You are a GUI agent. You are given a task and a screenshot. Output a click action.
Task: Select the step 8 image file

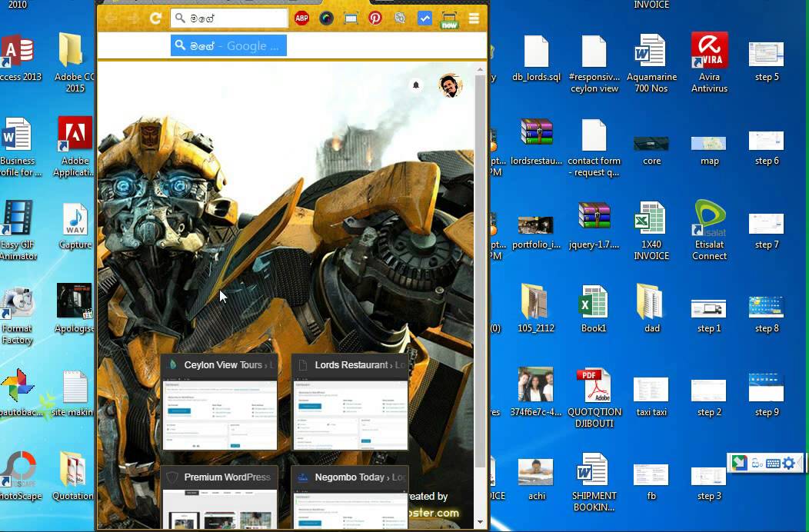click(767, 314)
